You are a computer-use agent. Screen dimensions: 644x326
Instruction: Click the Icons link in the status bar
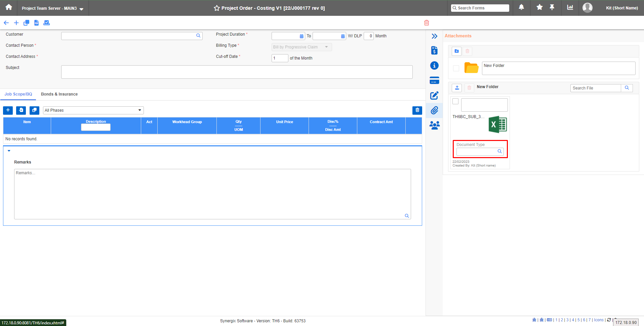point(598,320)
